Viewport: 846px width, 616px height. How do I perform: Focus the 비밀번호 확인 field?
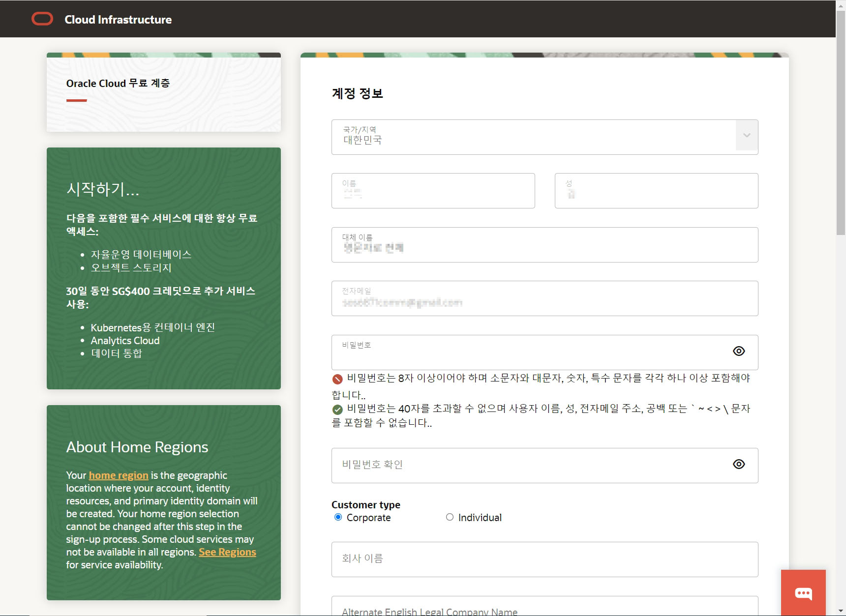tap(545, 466)
